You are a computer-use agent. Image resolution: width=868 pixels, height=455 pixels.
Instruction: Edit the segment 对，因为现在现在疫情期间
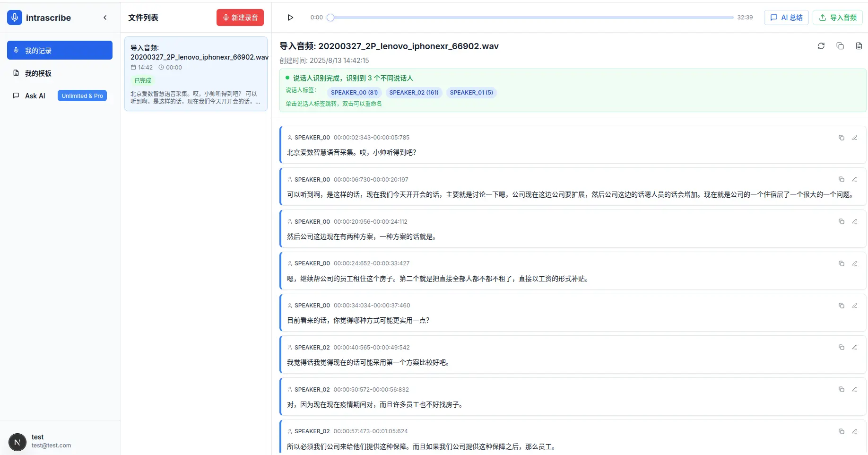(x=855, y=389)
